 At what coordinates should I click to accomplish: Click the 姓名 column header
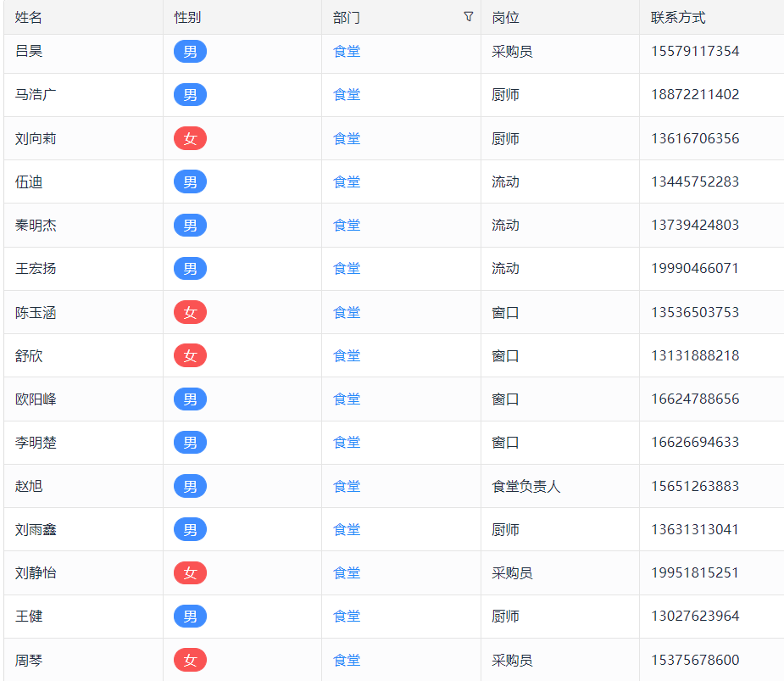coord(29,17)
